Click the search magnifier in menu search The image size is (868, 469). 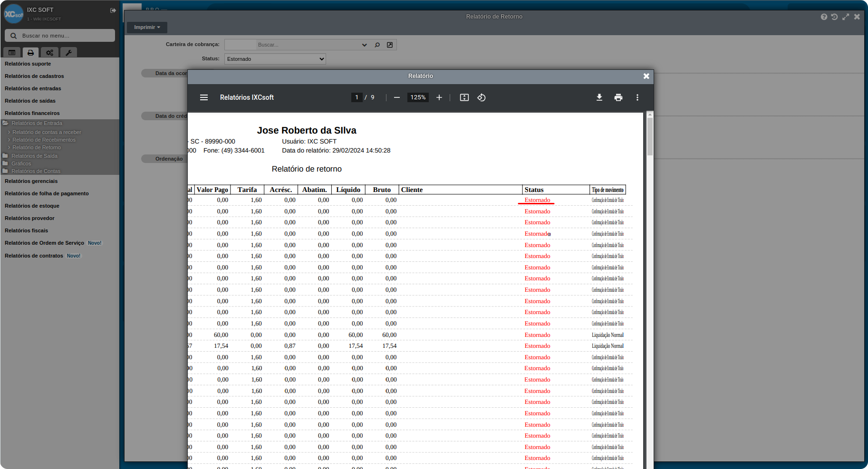14,36
